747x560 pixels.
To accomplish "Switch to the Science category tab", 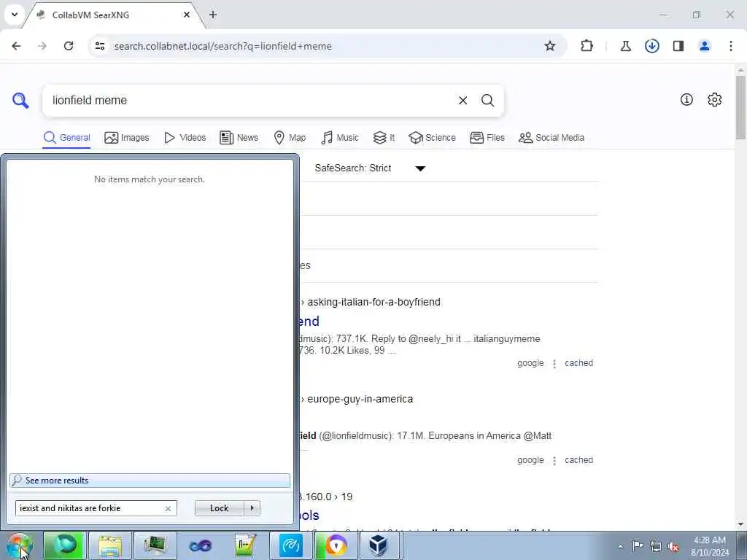I will click(x=432, y=138).
